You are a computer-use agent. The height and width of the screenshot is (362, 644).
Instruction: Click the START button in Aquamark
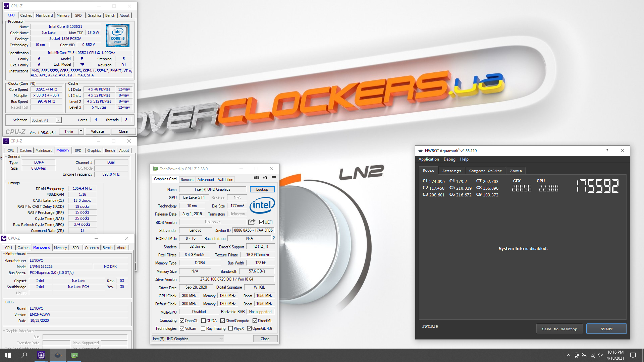(606, 329)
